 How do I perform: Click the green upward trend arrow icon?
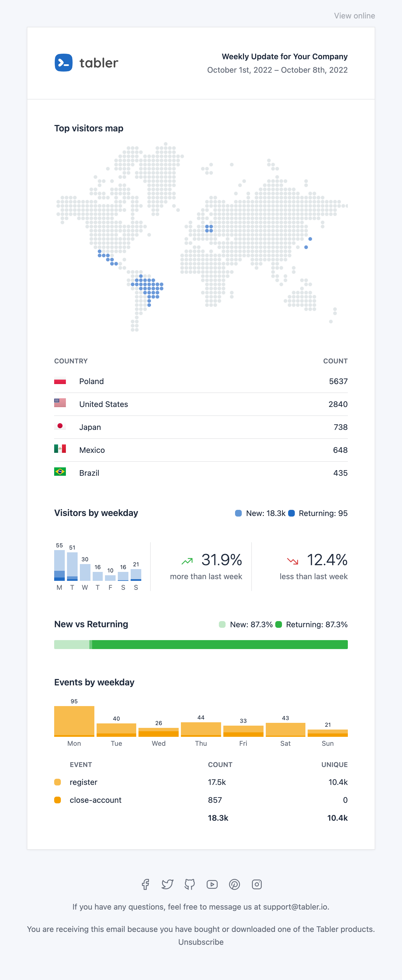[187, 561]
